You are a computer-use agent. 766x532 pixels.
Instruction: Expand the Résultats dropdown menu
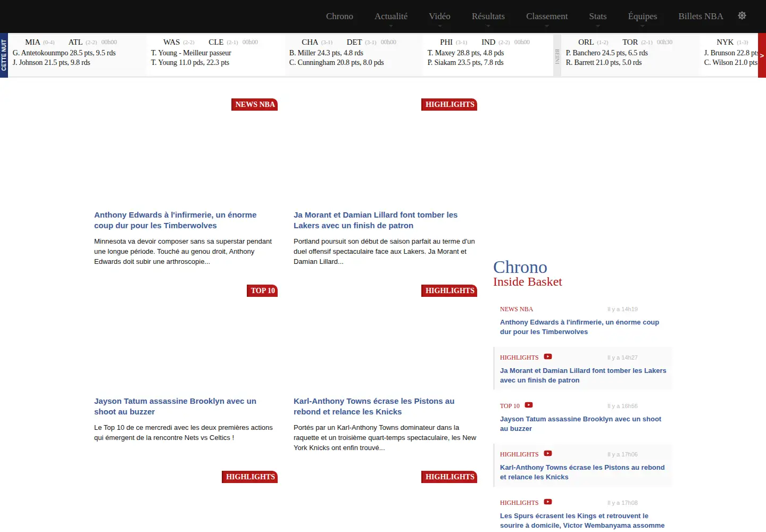tap(488, 16)
